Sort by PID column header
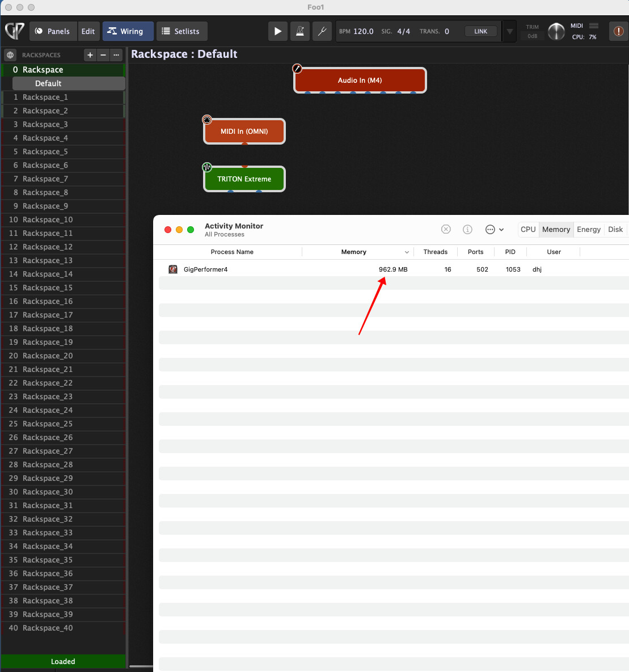This screenshot has width=629, height=672. pos(510,252)
